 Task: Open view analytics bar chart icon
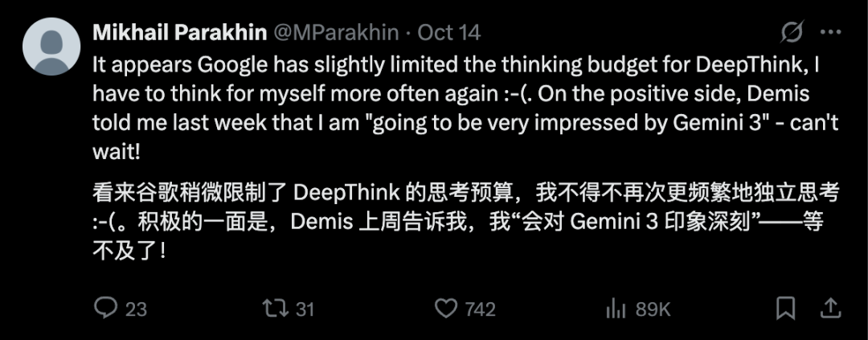pyautogui.click(x=616, y=308)
